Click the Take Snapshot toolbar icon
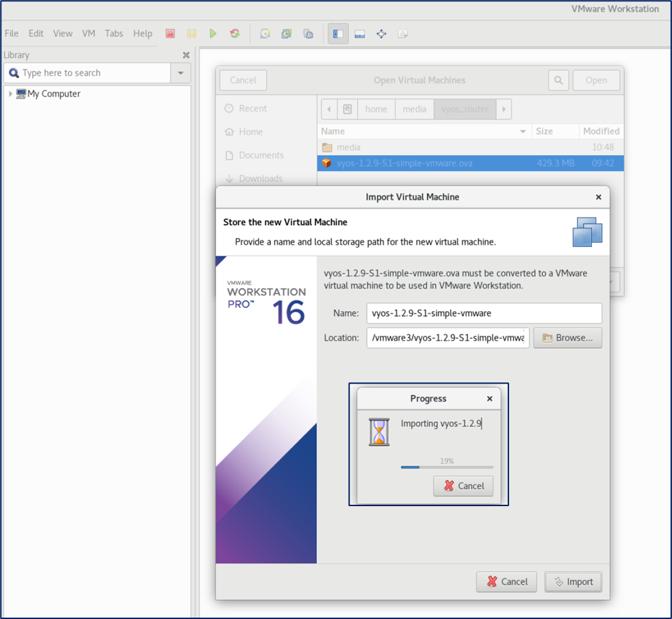 (x=265, y=34)
